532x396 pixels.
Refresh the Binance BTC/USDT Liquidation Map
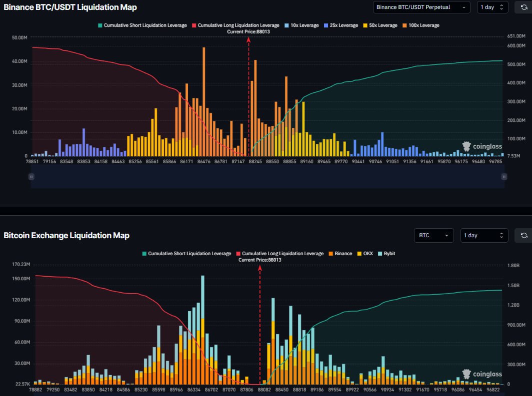point(524,7)
